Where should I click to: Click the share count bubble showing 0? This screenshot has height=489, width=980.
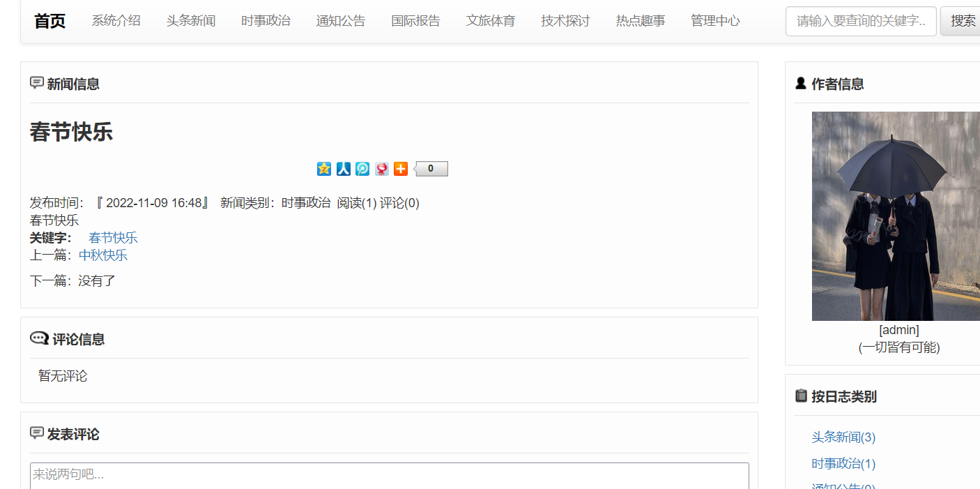[x=431, y=169]
